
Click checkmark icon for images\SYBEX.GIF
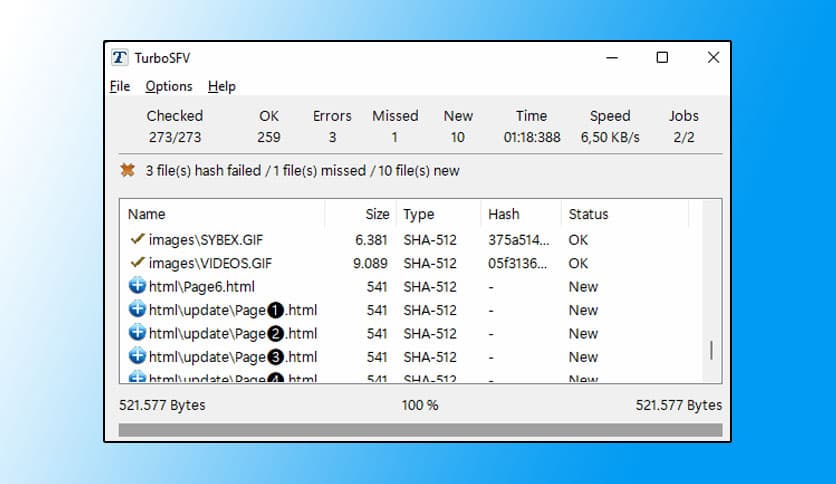[x=137, y=239]
